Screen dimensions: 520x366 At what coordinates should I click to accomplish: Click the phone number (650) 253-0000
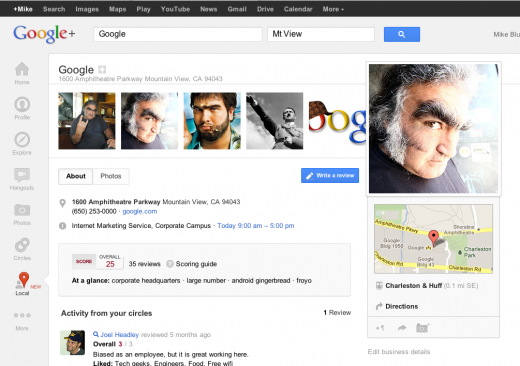pyautogui.click(x=94, y=211)
